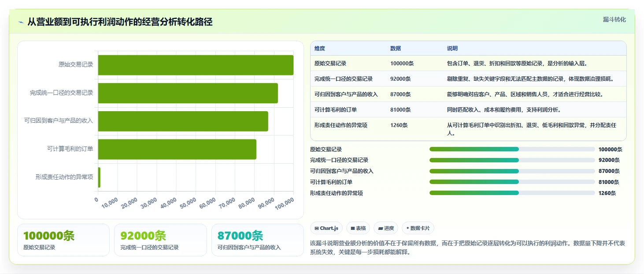Click the 完成统一口径的交易记录 table cell
The height and width of the screenshot is (274, 644).
point(344,79)
